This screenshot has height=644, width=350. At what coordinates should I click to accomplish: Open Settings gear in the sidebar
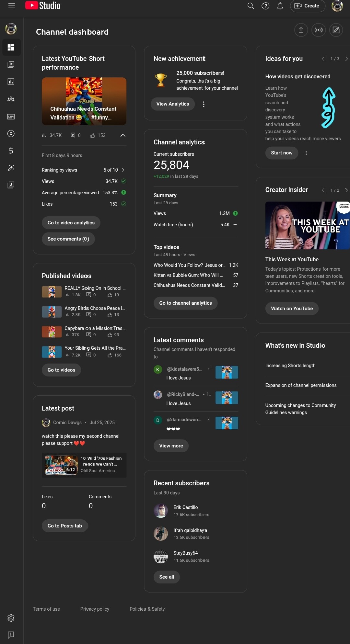(x=11, y=618)
